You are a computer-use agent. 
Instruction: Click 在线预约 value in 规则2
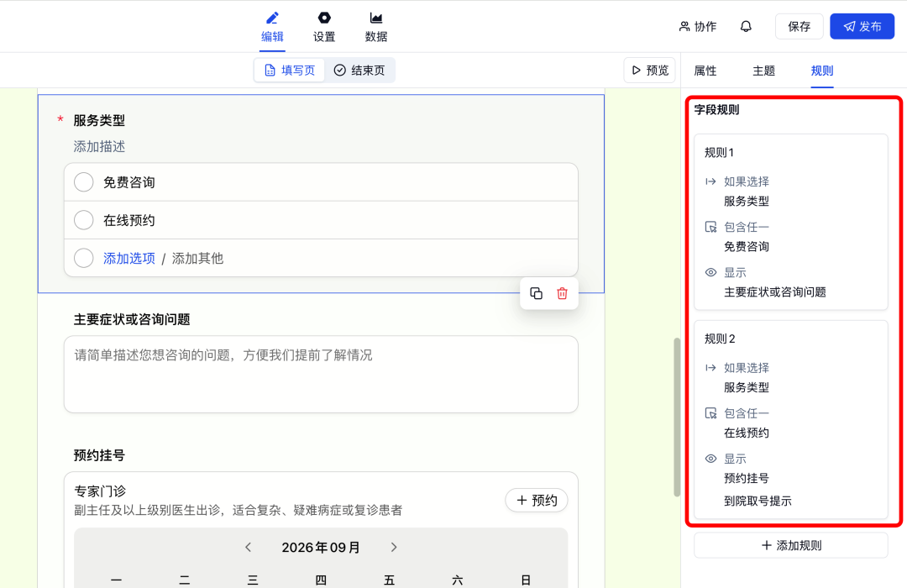747,433
